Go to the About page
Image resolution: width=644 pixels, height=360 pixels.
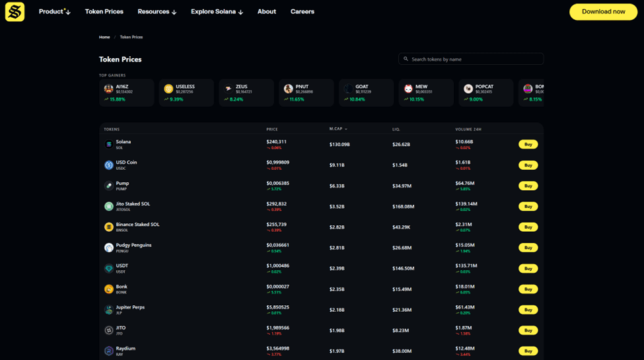(x=267, y=11)
